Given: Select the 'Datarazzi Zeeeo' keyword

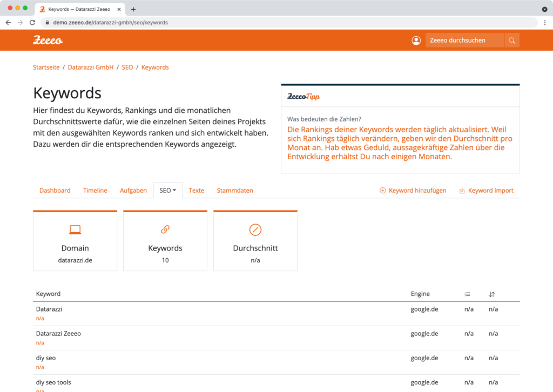Looking at the screenshot, I should (58, 334).
